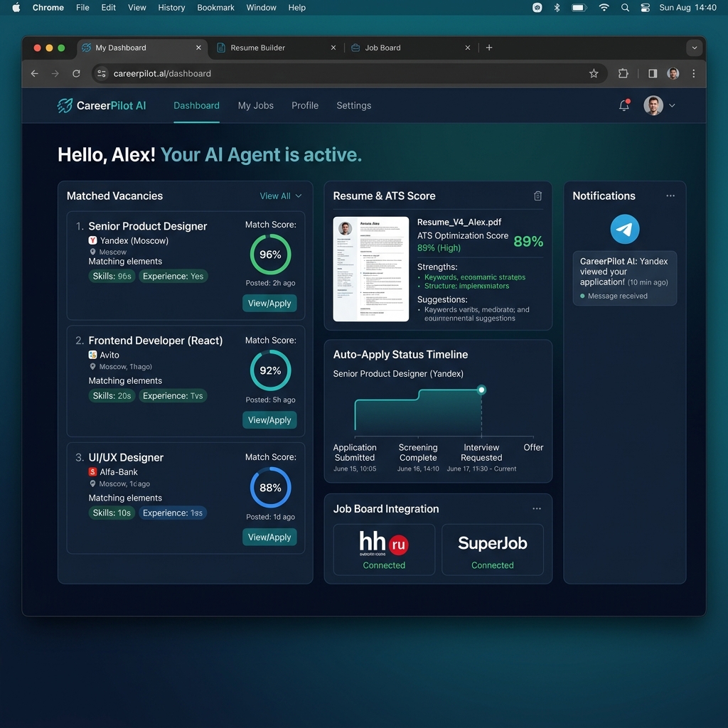Viewport: 728px width, 728px height.
Task: Open the Extensions puzzle icon
Action: pyautogui.click(x=623, y=73)
